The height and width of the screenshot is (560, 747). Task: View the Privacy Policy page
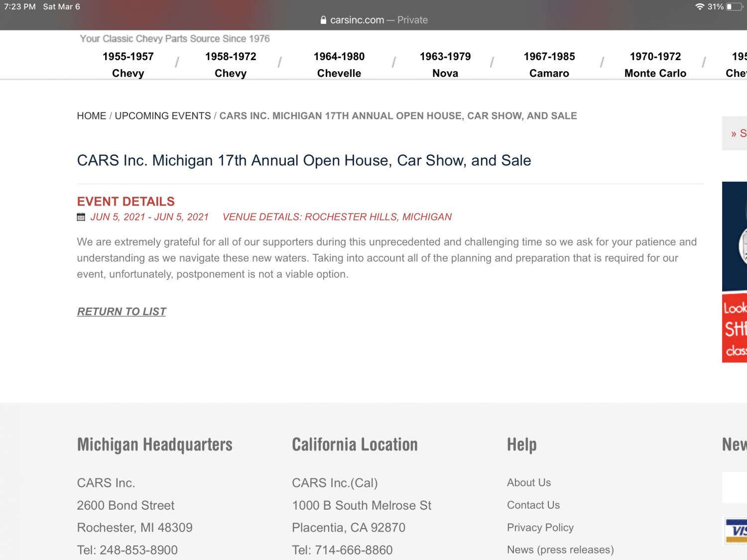pos(540,527)
